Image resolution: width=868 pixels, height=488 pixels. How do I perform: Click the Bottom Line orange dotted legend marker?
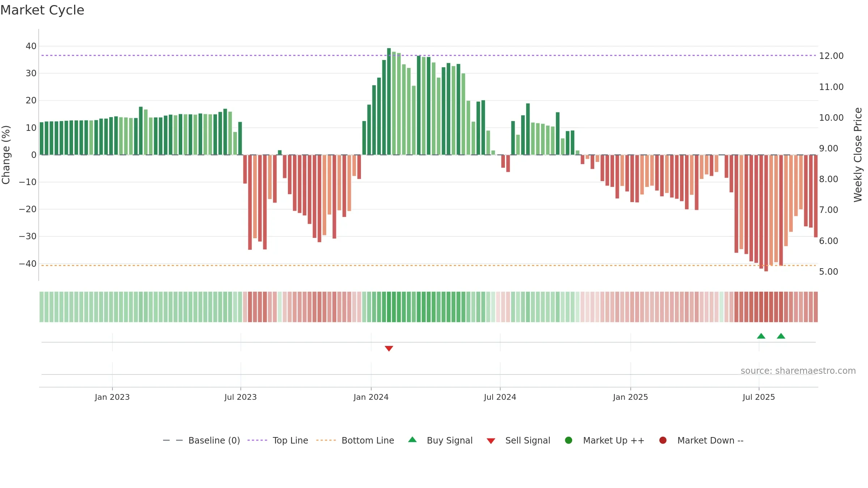point(326,440)
